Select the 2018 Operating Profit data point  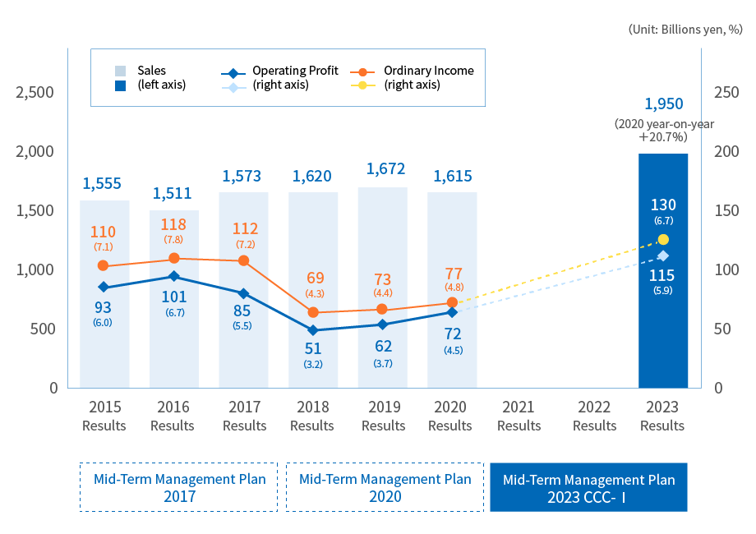coord(311,328)
